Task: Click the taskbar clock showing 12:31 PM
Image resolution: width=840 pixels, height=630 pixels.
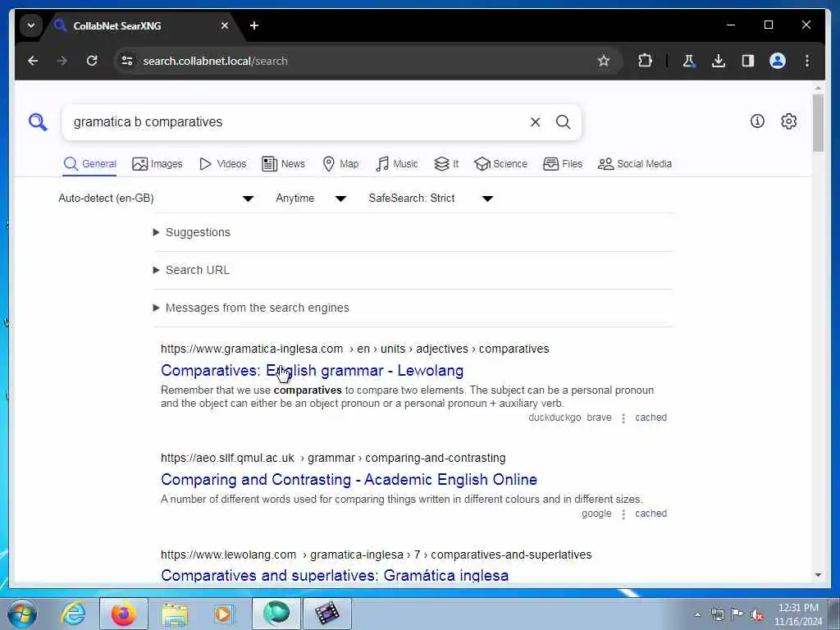Action: point(798,614)
